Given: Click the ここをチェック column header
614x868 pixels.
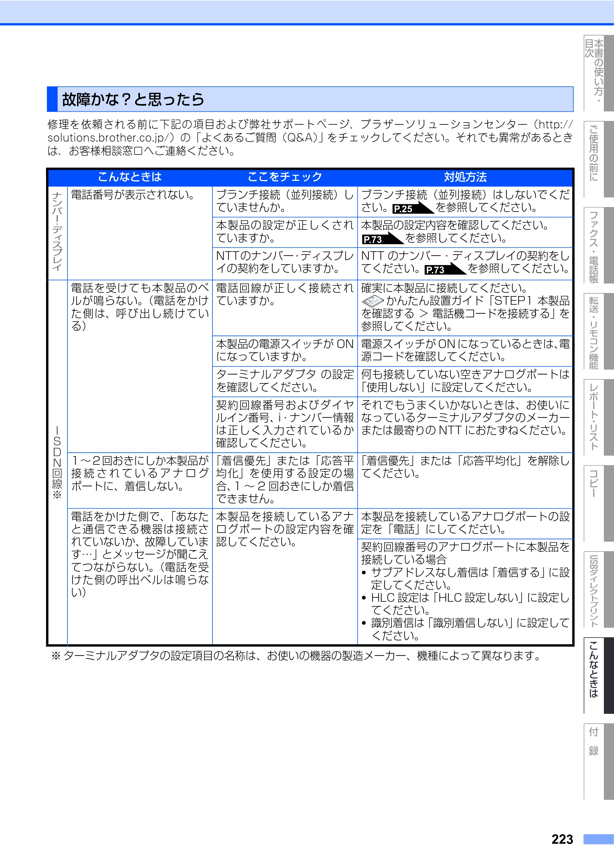Looking at the screenshot, I should point(285,177).
